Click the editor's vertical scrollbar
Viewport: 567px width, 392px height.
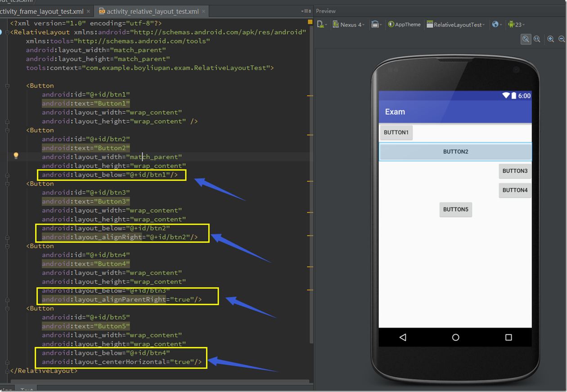coord(312,180)
